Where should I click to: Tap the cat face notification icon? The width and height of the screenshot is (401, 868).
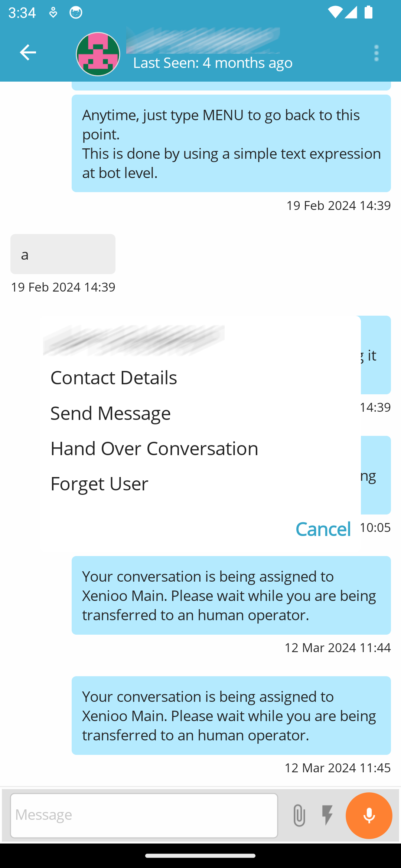(76, 13)
